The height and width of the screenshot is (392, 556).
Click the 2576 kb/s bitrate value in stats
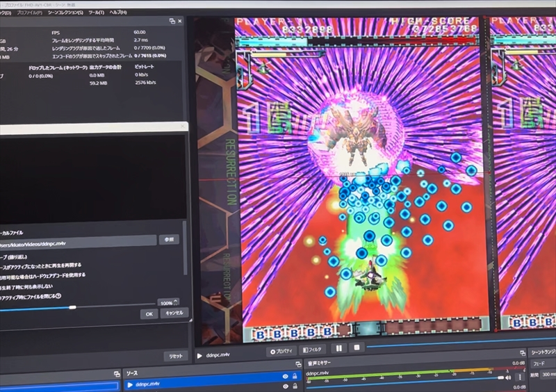tap(145, 82)
